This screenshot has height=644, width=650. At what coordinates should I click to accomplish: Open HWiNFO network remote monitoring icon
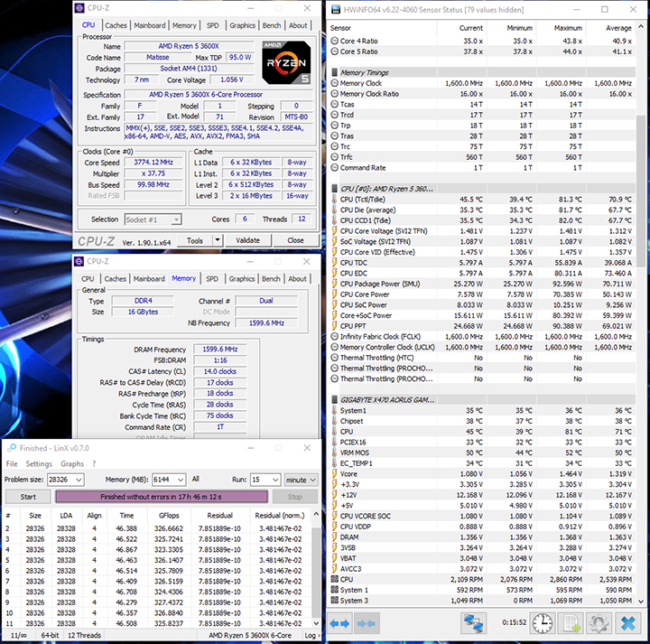(x=473, y=623)
